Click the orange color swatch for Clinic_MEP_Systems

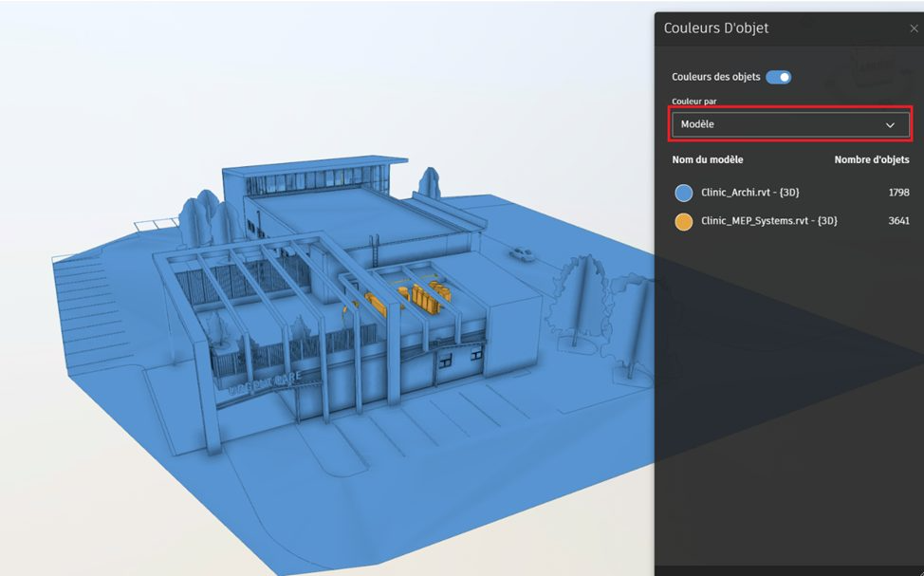coord(683,221)
